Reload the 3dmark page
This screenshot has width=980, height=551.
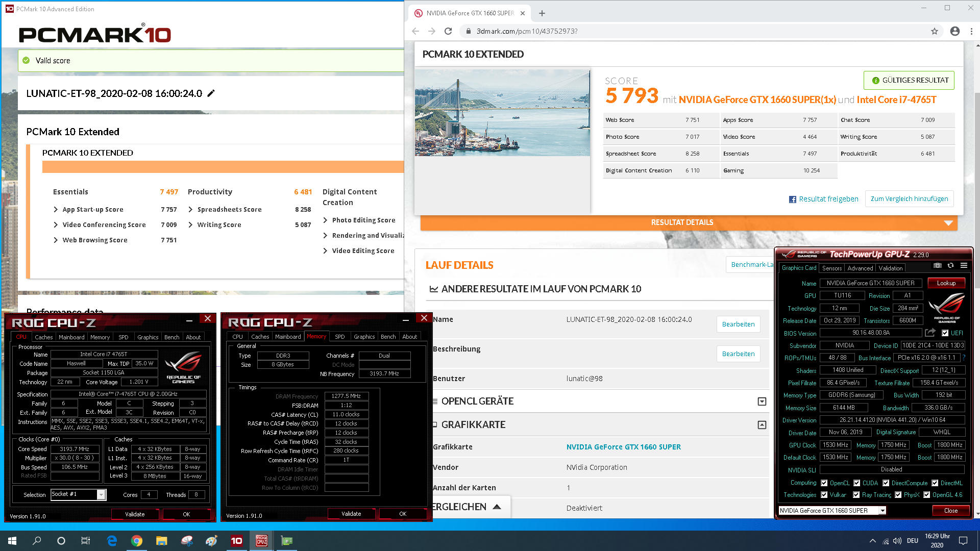(448, 31)
